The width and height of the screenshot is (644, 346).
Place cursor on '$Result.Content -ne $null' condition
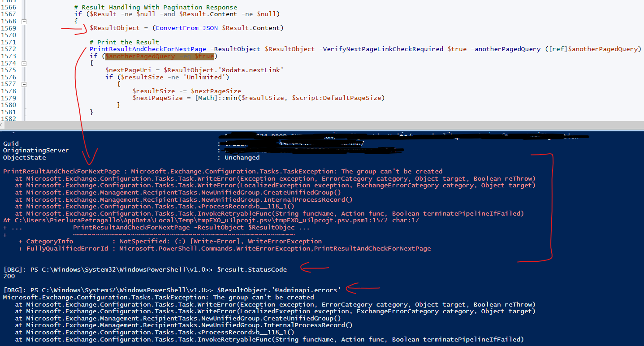[x=229, y=14]
